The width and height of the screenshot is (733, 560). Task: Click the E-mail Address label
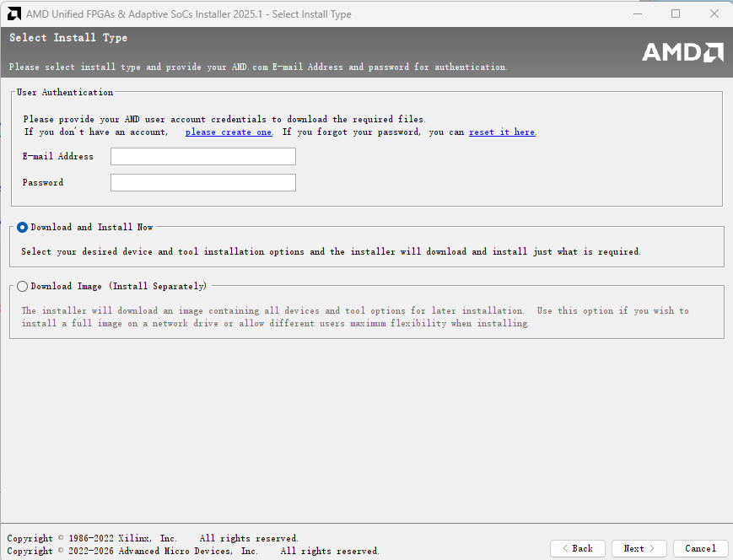58,157
